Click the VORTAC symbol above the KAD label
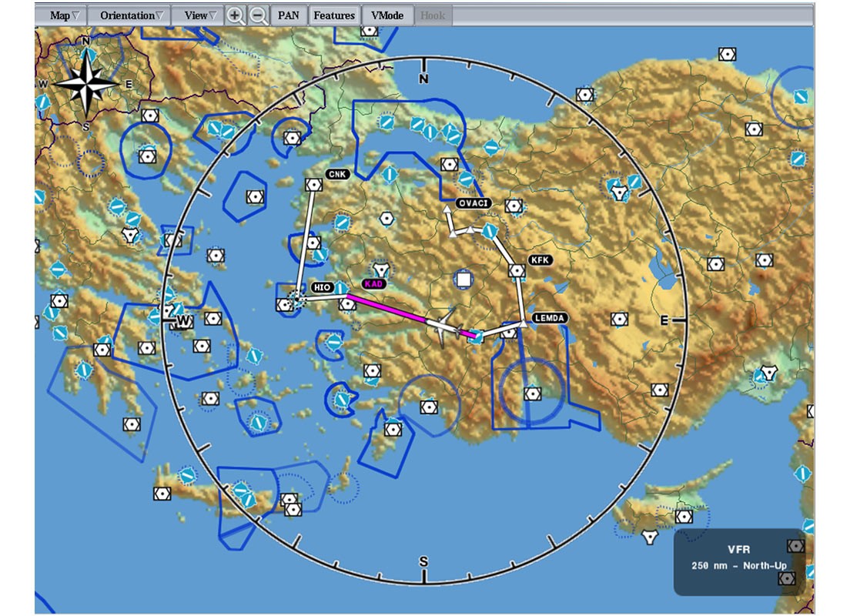850x616 pixels. (381, 269)
